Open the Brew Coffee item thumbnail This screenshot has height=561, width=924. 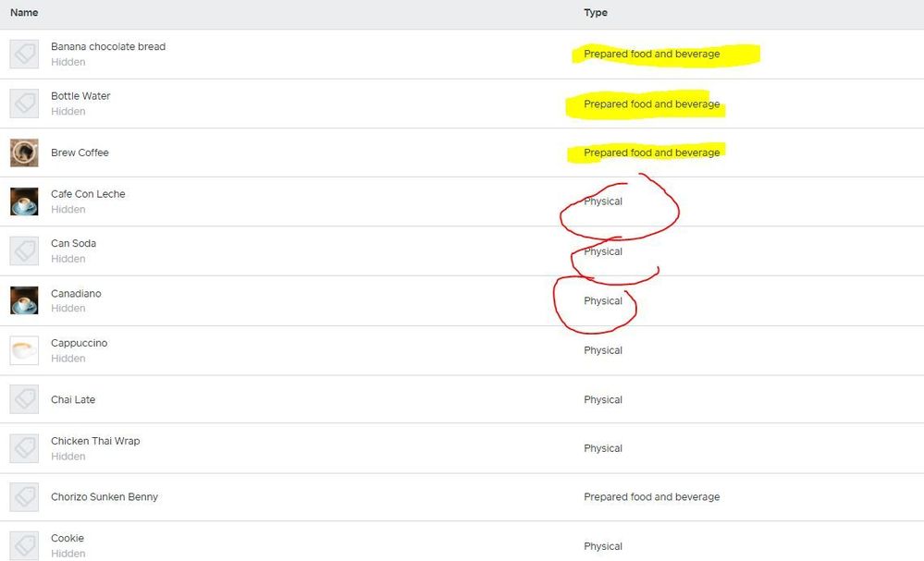24,152
